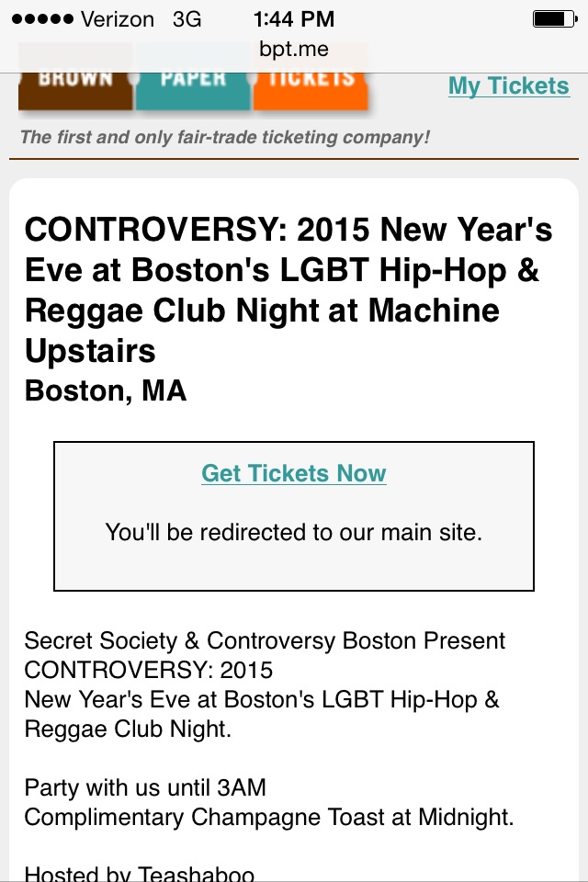Click the Get Tickets Now link
Image resolution: width=588 pixels, height=882 pixels.
point(294,473)
